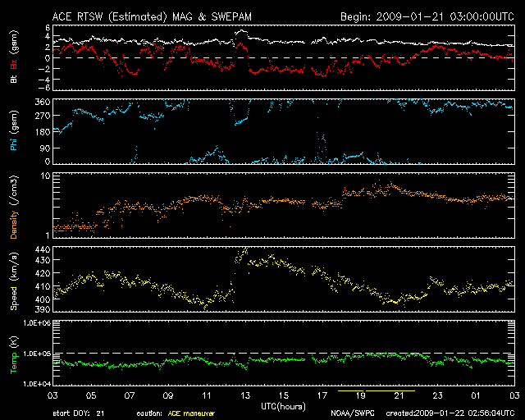Click the yellow Speed (km/s) axis label
This screenshot has height=420, width=525.
click(14, 281)
